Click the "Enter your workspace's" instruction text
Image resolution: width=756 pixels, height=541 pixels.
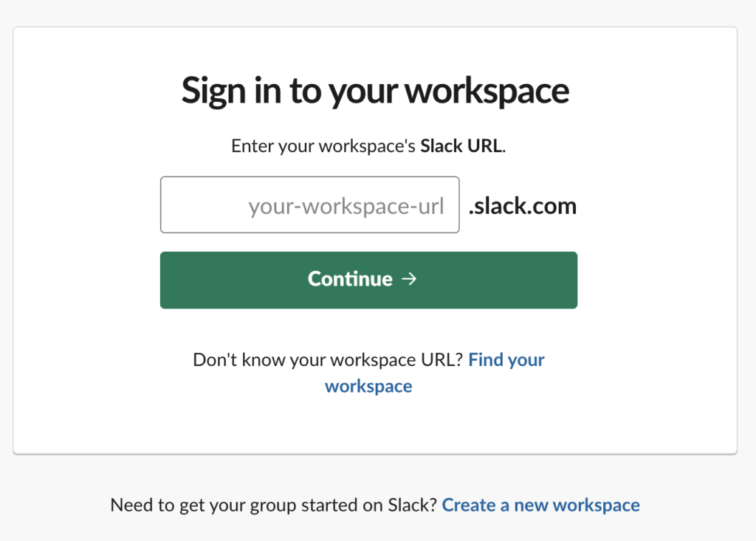(323, 146)
